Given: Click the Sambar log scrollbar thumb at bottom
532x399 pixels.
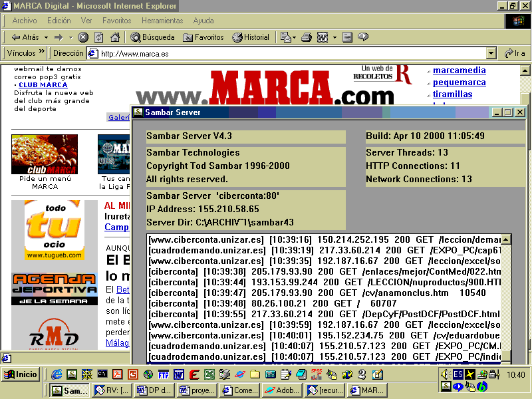Looking at the screenshot, I should 506,356.
